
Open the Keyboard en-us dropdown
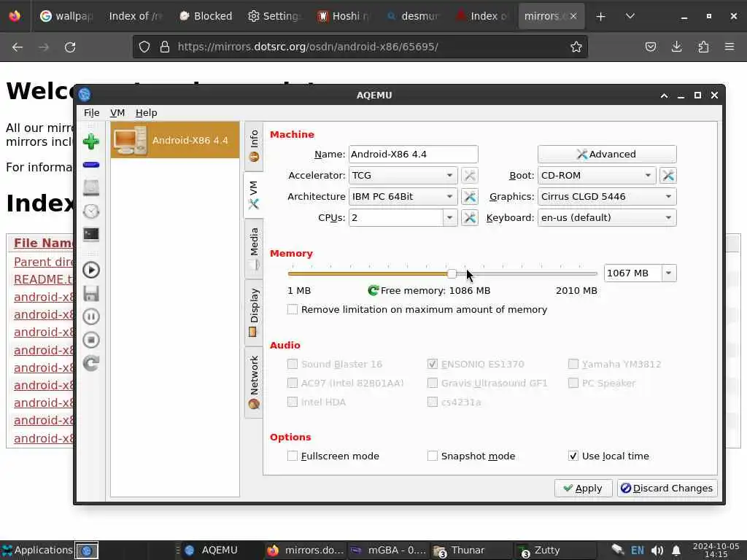click(x=607, y=217)
